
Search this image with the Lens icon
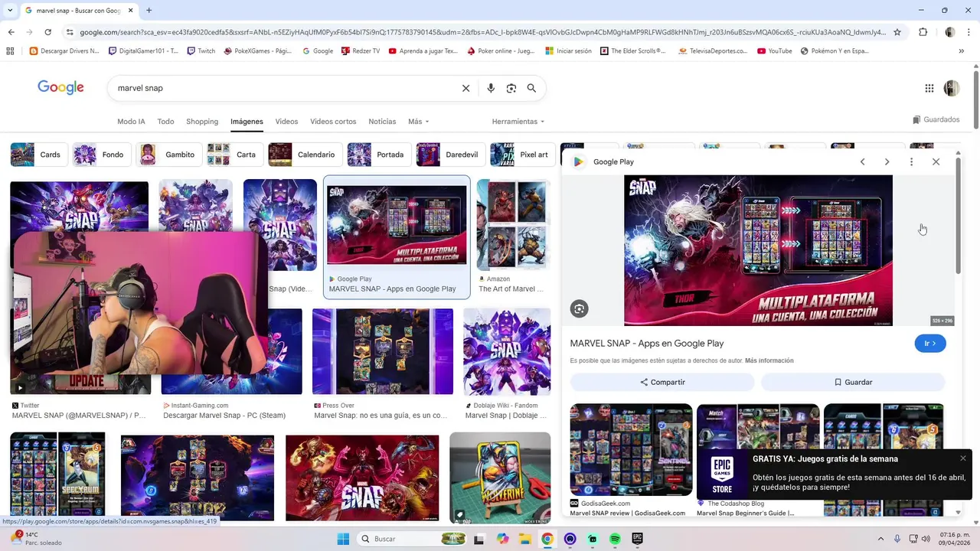click(580, 309)
